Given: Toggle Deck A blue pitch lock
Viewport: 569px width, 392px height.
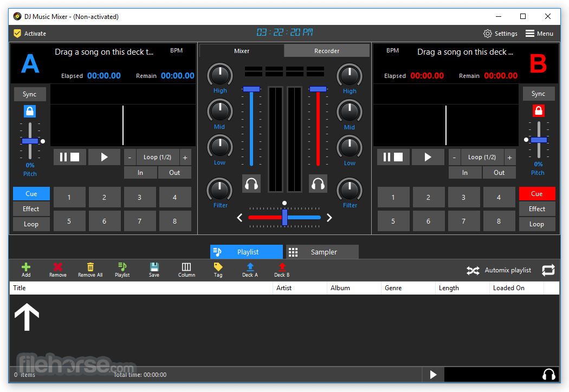Looking at the screenshot, I should point(30,111).
